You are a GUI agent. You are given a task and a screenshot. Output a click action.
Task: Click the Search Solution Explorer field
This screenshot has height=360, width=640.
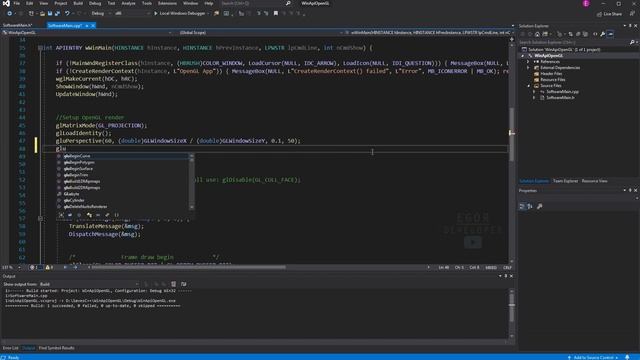(x=573, y=42)
